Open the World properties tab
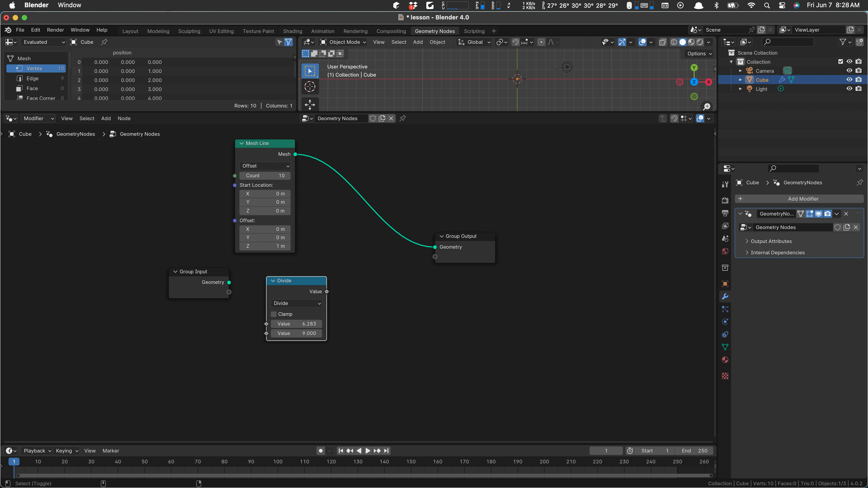 (x=725, y=251)
